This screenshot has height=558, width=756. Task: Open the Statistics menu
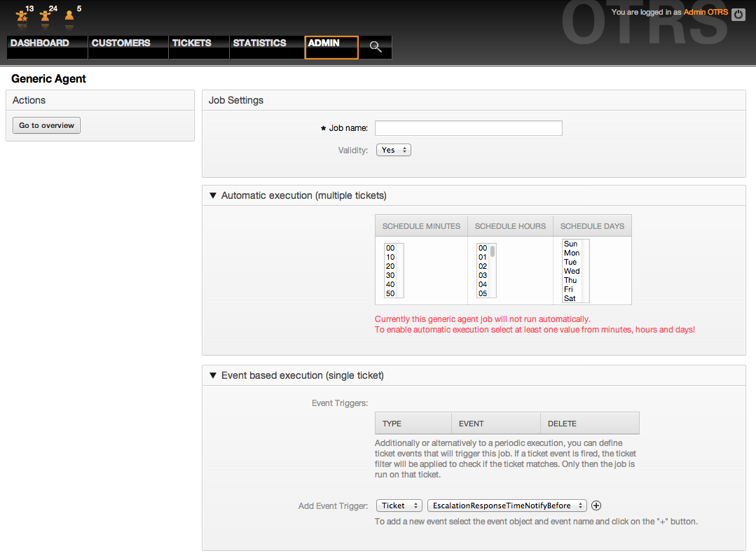pyautogui.click(x=259, y=43)
